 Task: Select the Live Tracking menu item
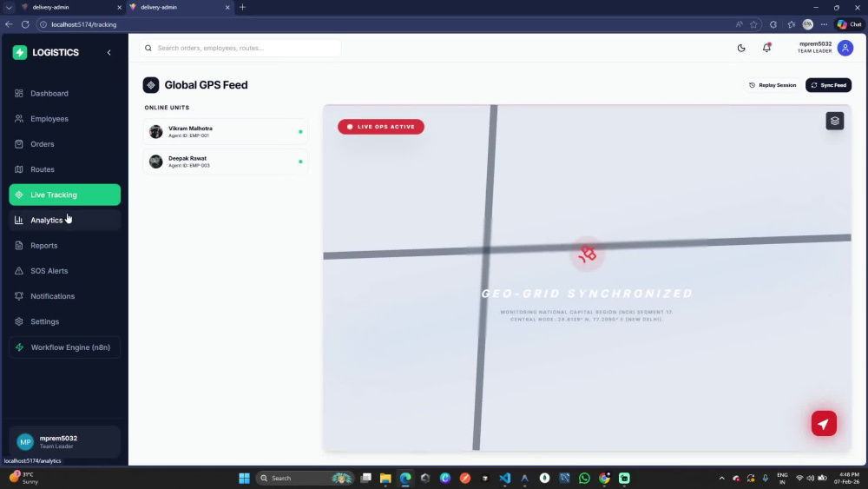coord(65,195)
